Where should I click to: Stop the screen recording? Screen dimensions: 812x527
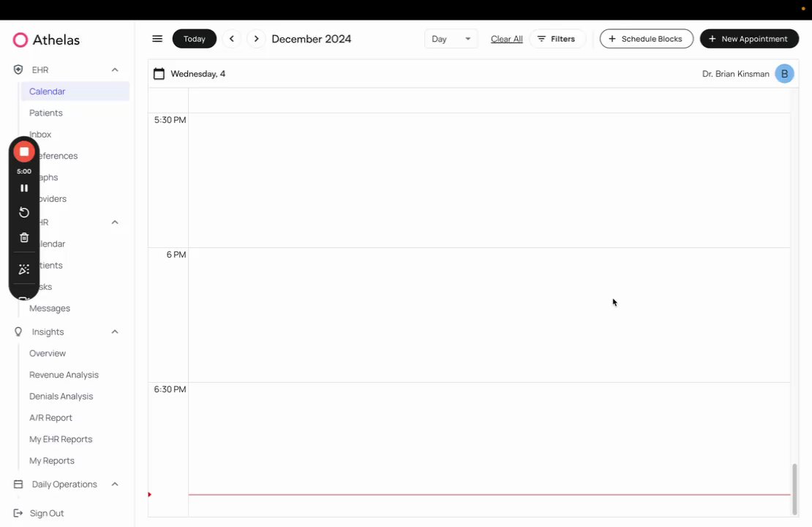point(24,152)
